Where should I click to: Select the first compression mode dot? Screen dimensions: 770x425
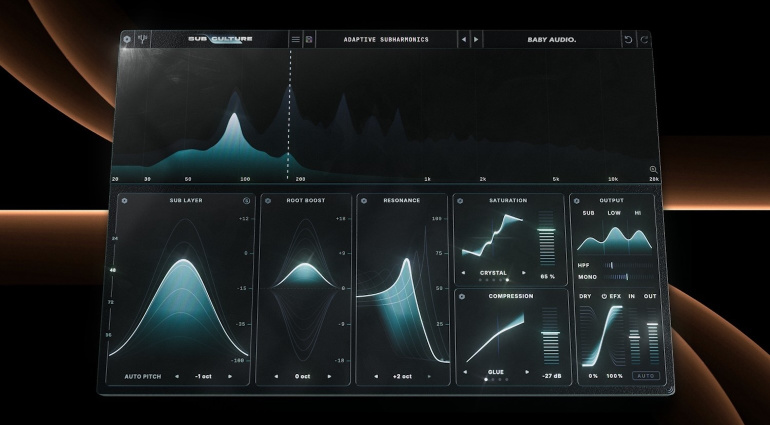point(486,379)
